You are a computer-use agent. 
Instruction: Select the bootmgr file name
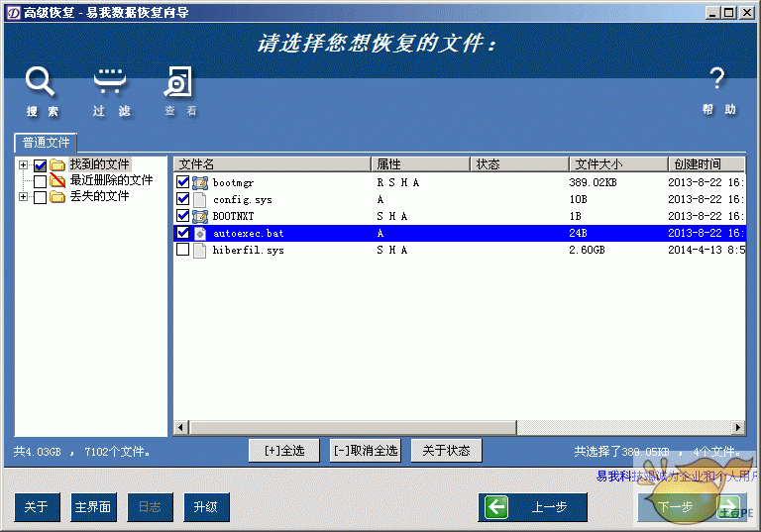point(233,183)
